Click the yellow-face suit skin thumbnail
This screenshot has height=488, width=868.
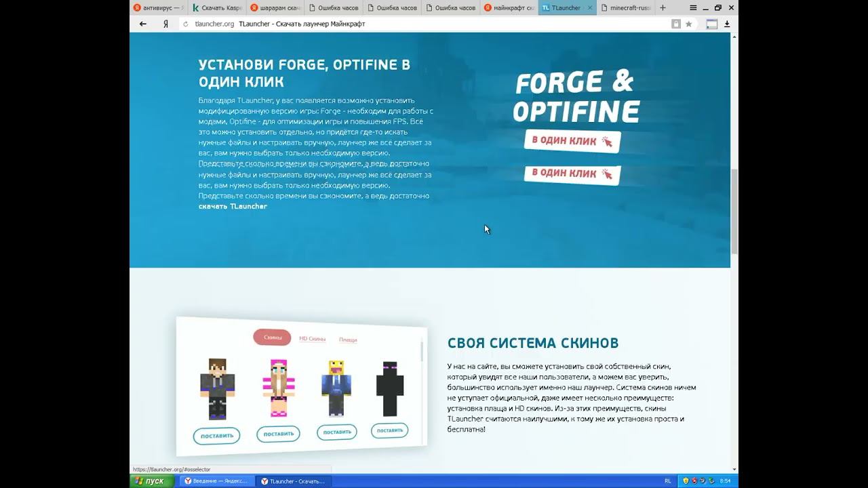click(336, 388)
